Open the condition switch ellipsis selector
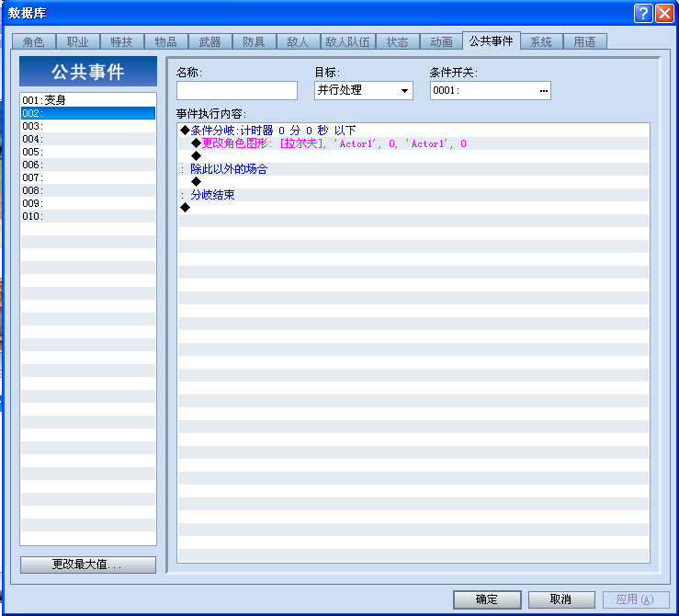The width and height of the screenshot is (679, 616). [543, 90]
